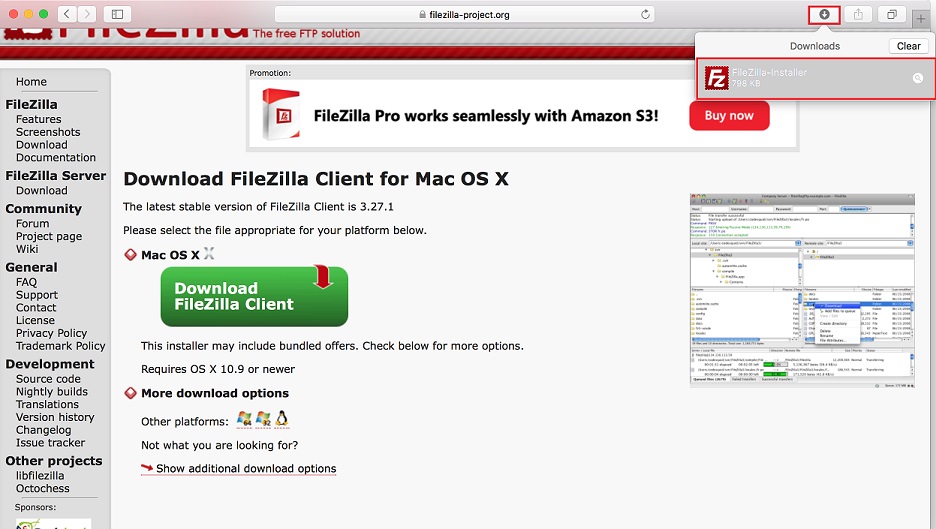
Task: Open Translations link
Action: point(47,404)
